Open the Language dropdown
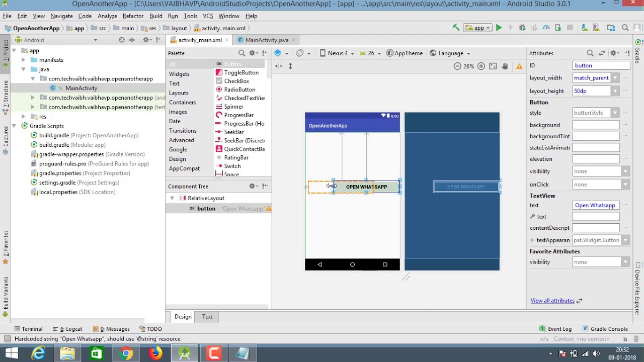 [x=450, y=53]
